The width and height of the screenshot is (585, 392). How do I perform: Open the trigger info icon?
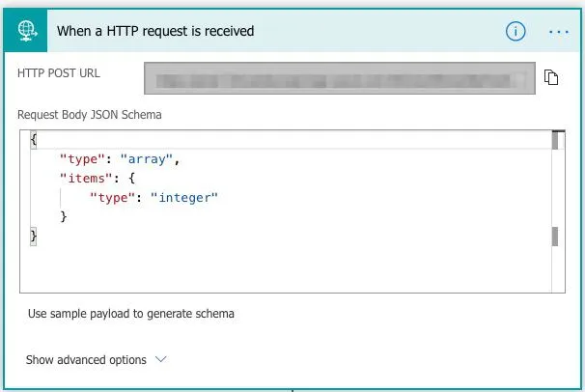click(515, 31)
